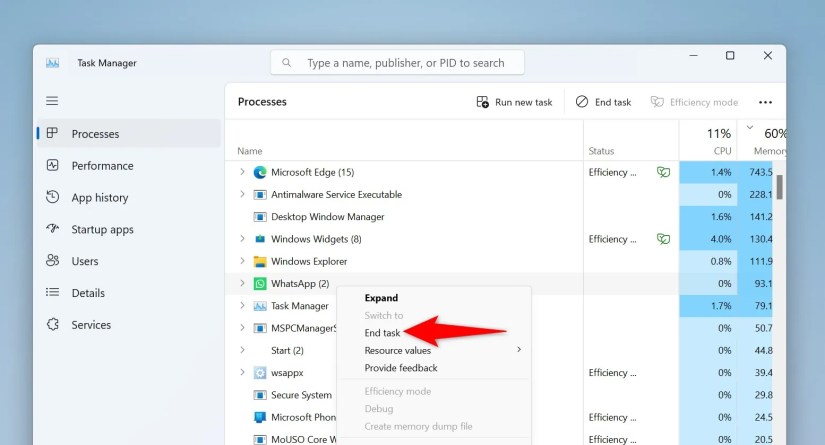825x445 pixels.
Task: Click Resource values submenu arrow
Action: pyautogui.click(x=519, y=349)
